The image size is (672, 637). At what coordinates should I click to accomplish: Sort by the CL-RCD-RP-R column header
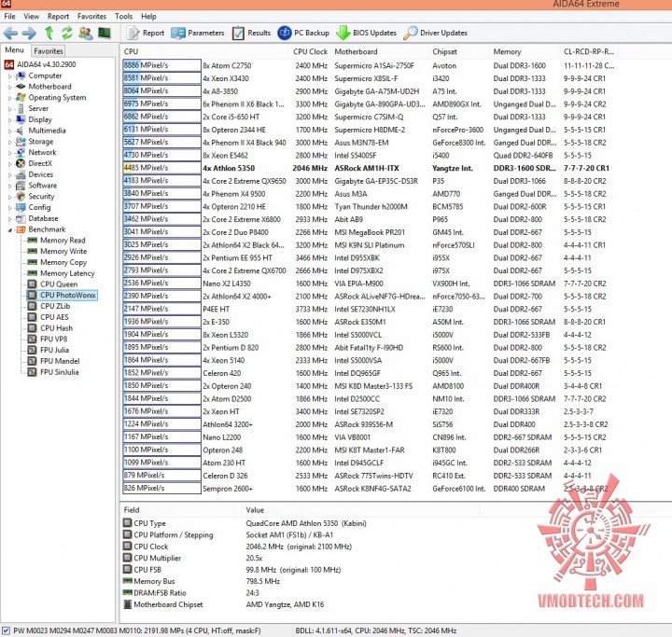click(x=588, y=52)
